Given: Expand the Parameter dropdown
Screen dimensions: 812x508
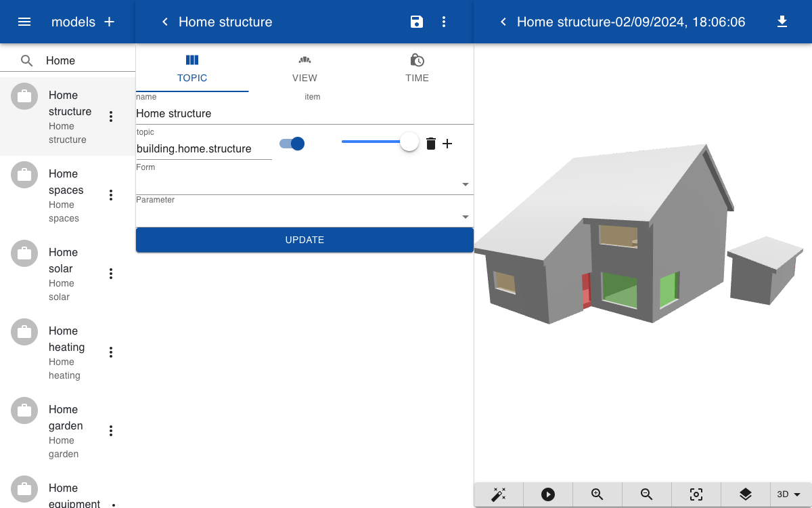Looking at the screenshot, I should click(x=304, y=216).
